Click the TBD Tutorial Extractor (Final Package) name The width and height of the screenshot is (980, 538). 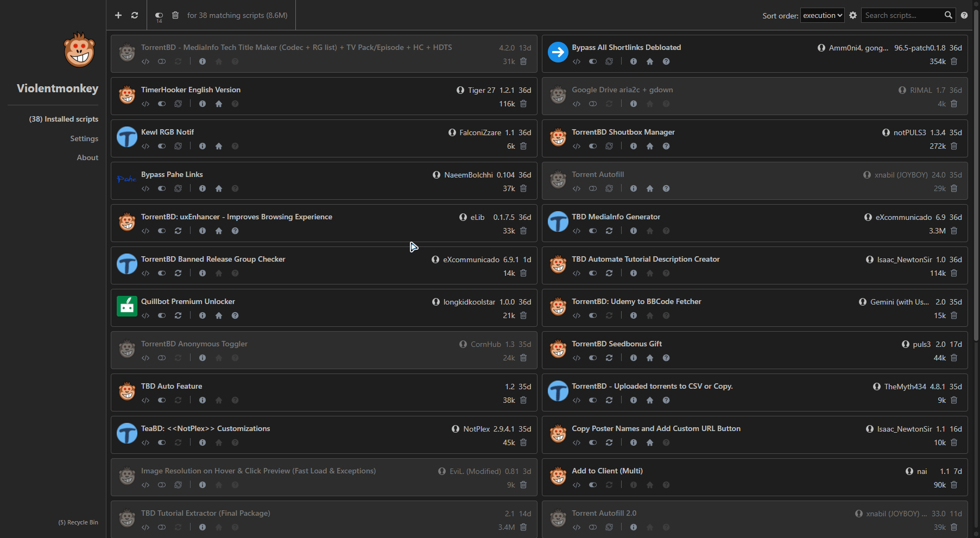(206, 513)
